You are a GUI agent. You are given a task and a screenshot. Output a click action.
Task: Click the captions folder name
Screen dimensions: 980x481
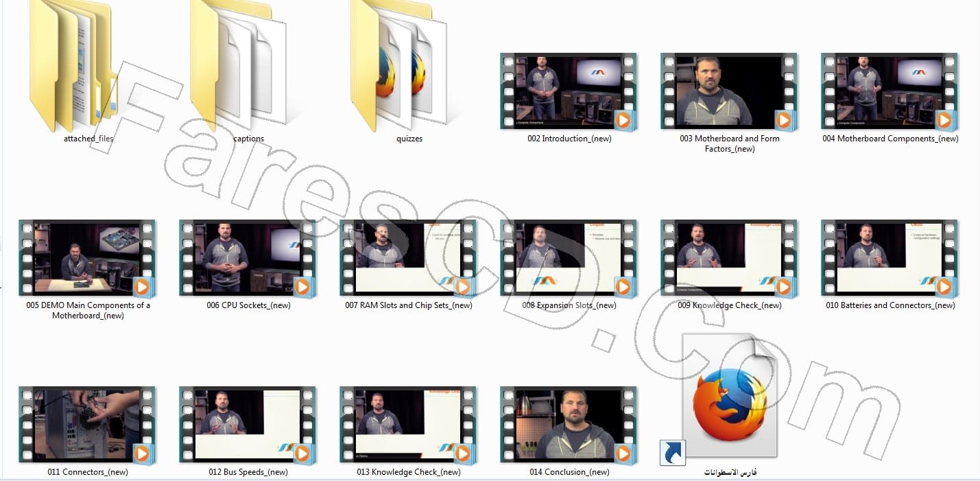pos(248,139)
